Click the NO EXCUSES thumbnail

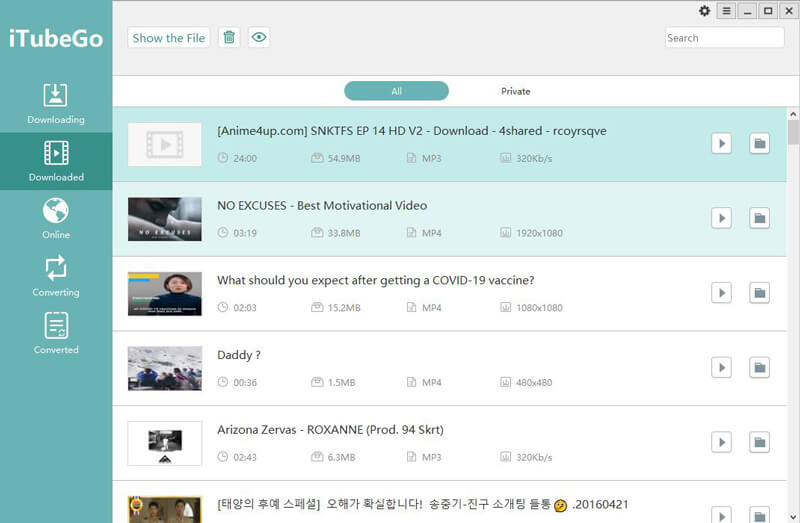[x=165, y=219]
